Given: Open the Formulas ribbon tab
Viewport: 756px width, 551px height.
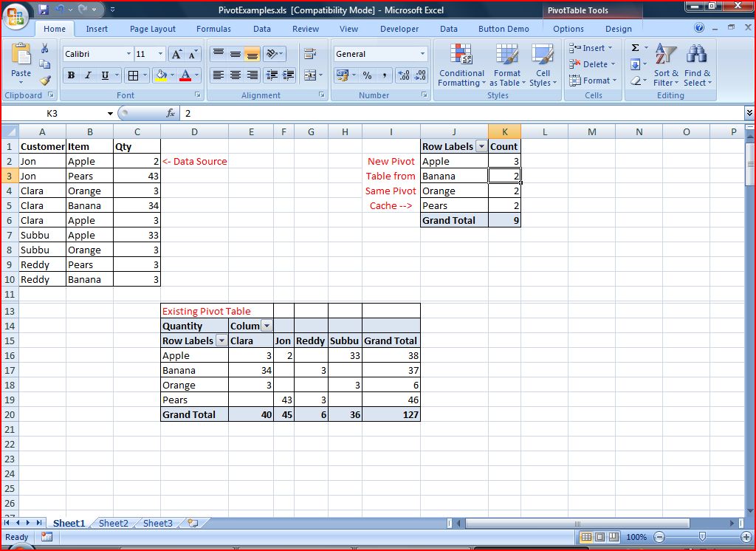Looking at the screenshot, I should pos(213,29).
